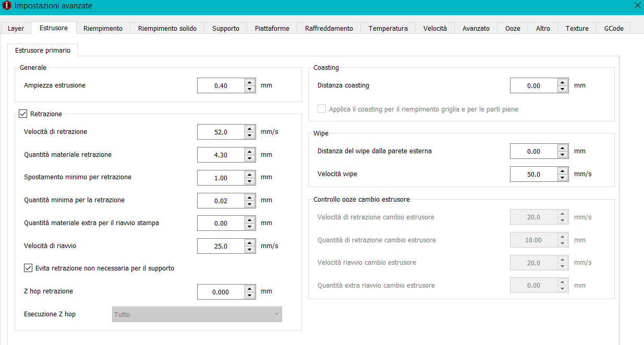The height and width of the screenshot is (345, 644).
Task: Increase Distanza coasting with up arrow
Action: click(x=562, y=82)
